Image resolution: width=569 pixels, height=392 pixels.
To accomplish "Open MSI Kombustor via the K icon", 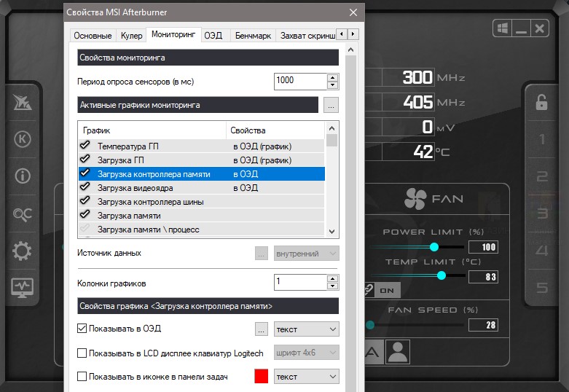I will tap(23, 139).
